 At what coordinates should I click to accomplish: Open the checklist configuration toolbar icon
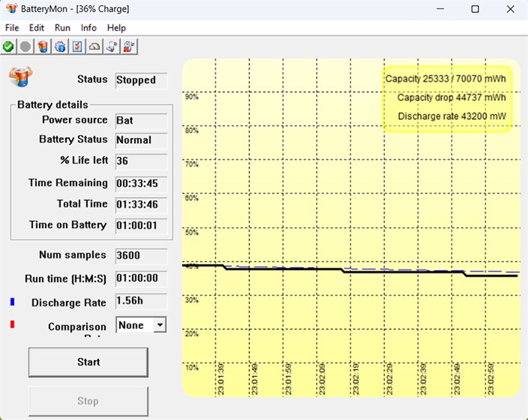(77, 46)
